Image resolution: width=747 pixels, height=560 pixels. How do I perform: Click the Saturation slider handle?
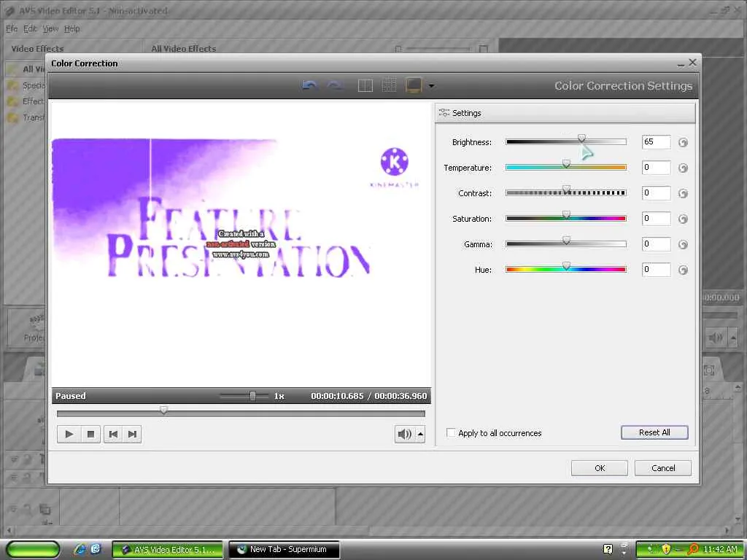[566, 215]
